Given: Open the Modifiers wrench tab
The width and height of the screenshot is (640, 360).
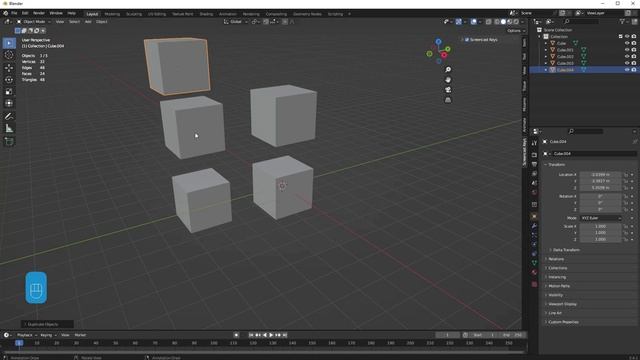Looking at the screenshot, I should 534,226.
